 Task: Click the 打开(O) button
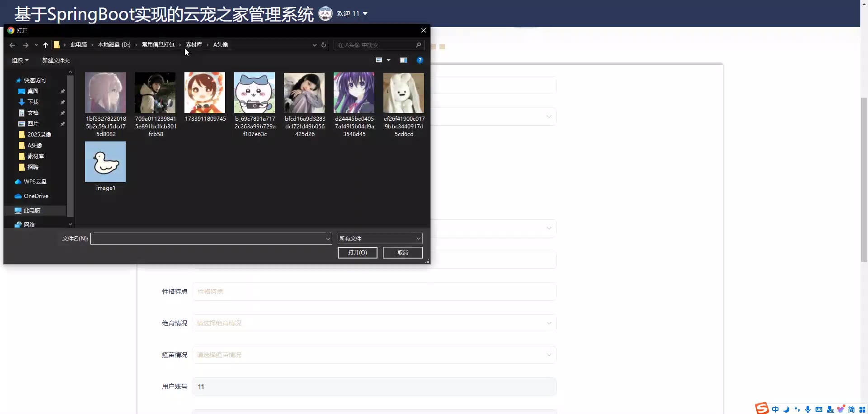pyautogui.click(x=358, y=253)
